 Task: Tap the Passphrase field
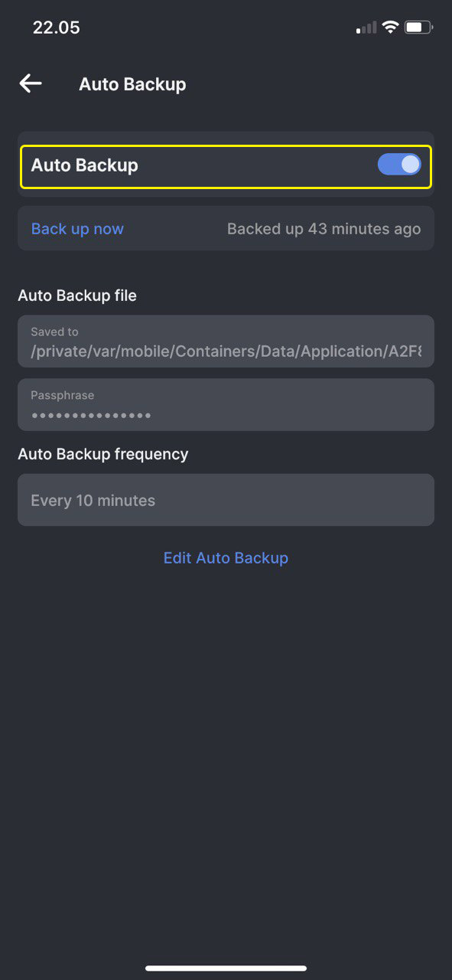coord(226,404)
